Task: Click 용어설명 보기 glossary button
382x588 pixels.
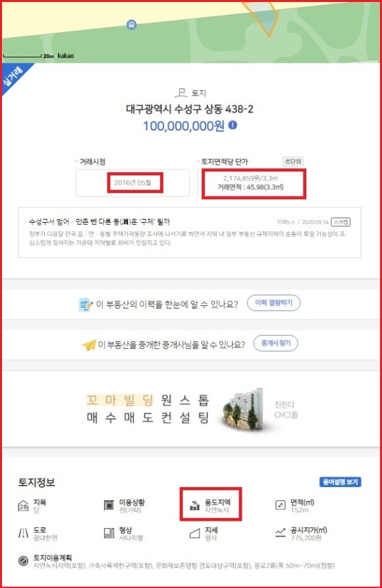Action: pos(340,482)
